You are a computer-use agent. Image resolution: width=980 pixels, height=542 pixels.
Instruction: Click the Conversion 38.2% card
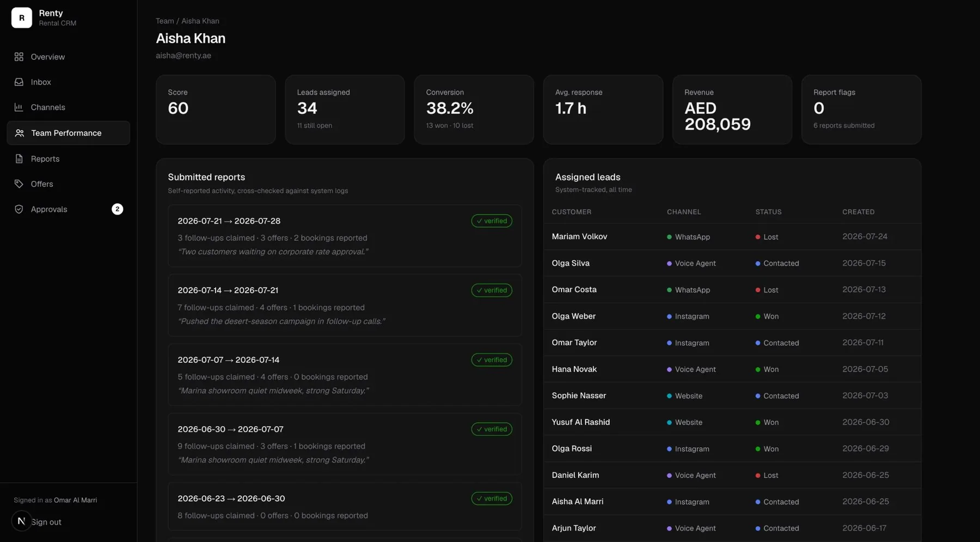coord(474,109)
